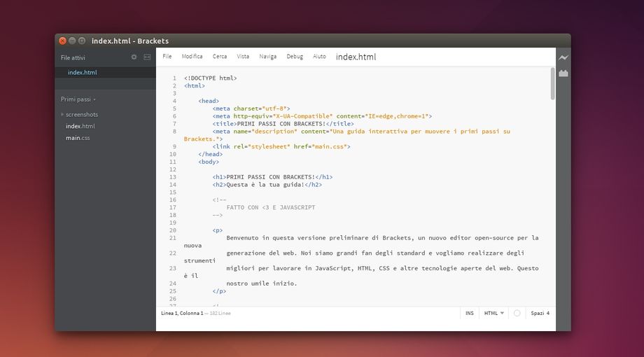Open main.css in the project tree

(x=78, y=138)
